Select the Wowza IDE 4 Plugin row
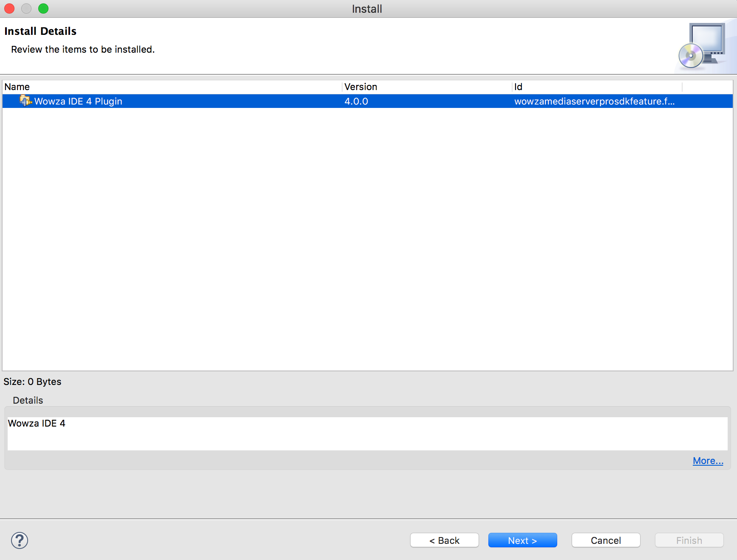Screen dimensions: 737x560 pos(368,101)
